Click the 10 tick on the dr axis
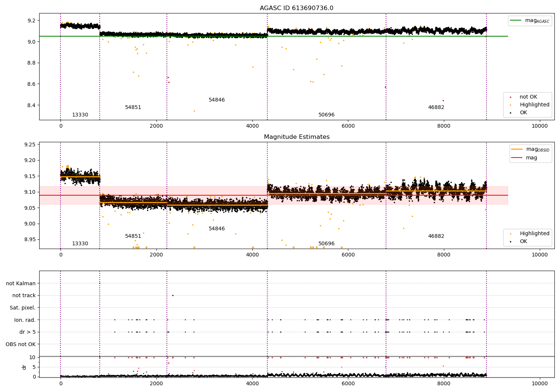560x392 pixels. tap(32, 358)
